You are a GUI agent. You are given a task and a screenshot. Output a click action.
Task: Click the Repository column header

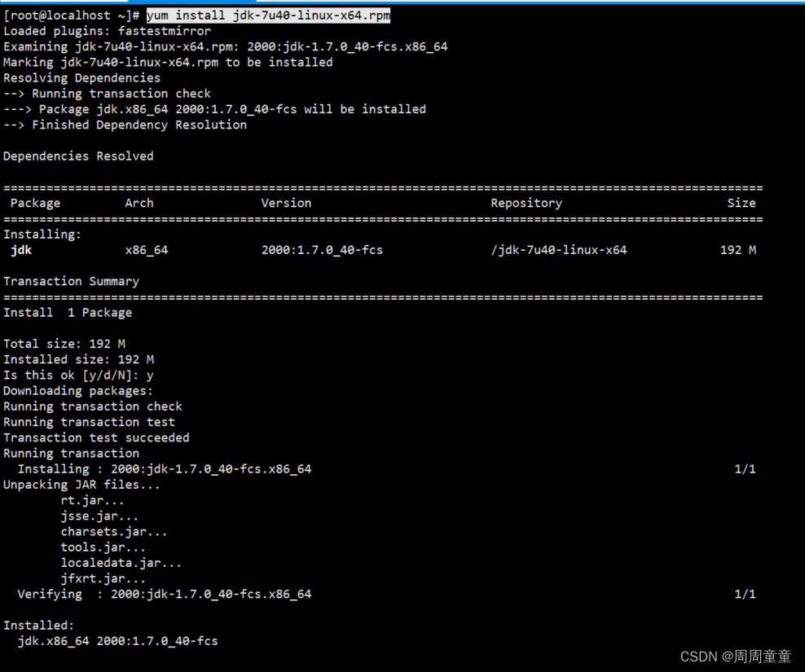[x=526, y=202]
